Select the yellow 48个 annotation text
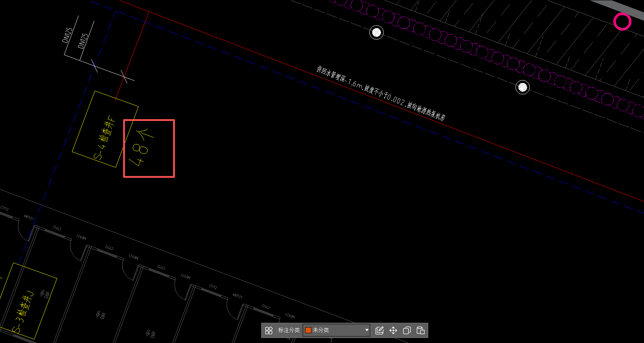644x343 pixels. tap(142, 147)
